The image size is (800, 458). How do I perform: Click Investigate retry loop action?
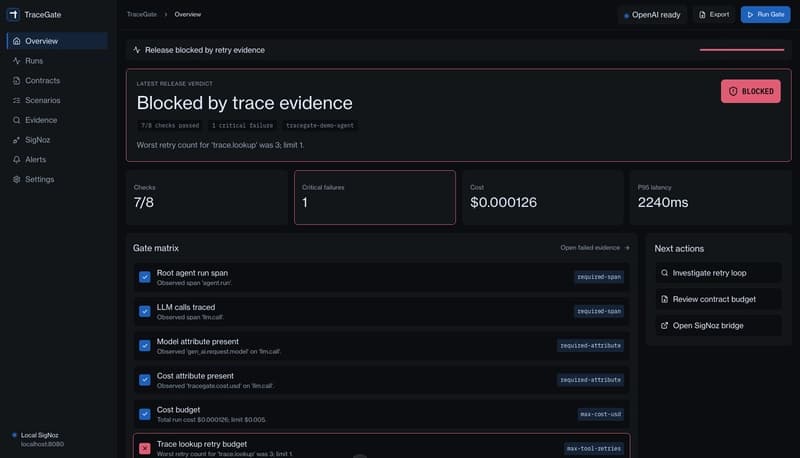[x=718, y=273]
